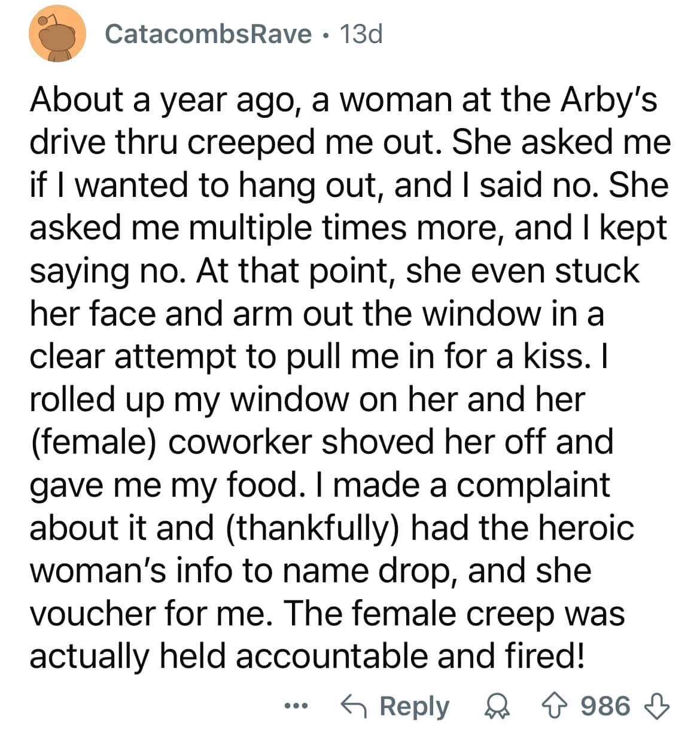This screenshot has height=732, width=700.
Task: Click the curved reply arrow icon
Action: coord(353,706)
